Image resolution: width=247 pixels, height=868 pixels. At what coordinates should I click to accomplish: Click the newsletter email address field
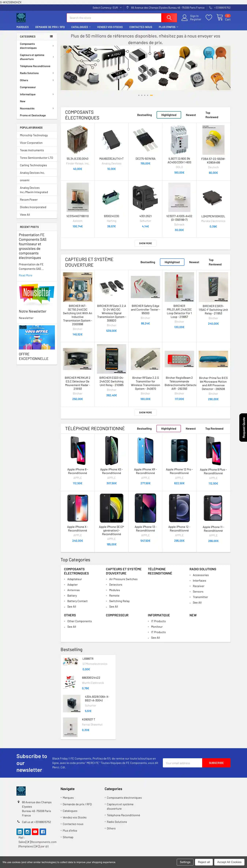(x=182, y=763)
